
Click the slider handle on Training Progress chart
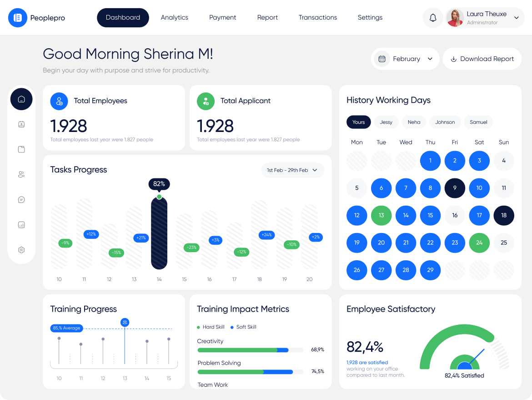[x=125, y=322]
